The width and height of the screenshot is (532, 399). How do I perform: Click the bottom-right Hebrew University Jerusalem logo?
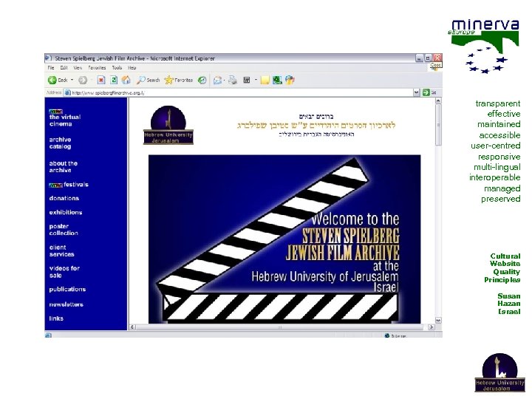[x=499, y=372]
